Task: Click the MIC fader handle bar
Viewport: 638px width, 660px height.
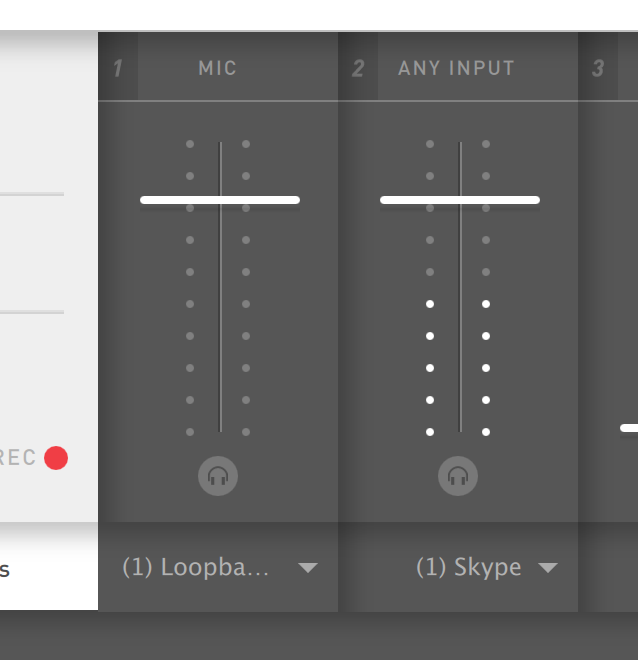Action: point(220,200)
